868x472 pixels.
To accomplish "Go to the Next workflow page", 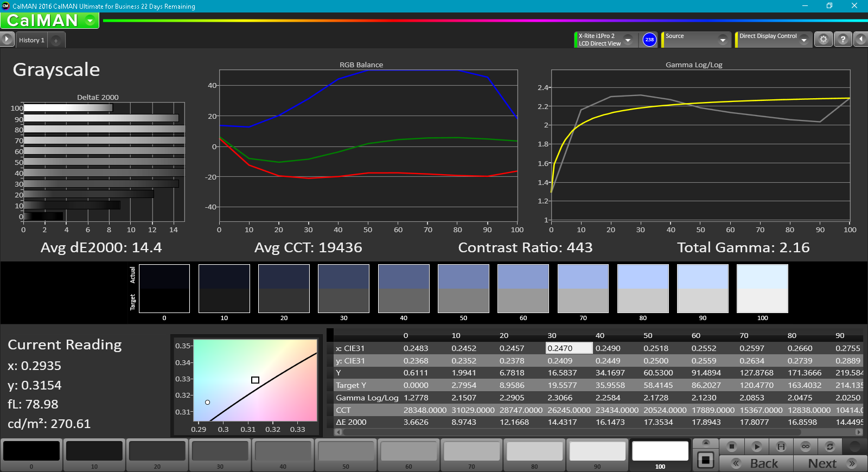I will tap(830, 463).
